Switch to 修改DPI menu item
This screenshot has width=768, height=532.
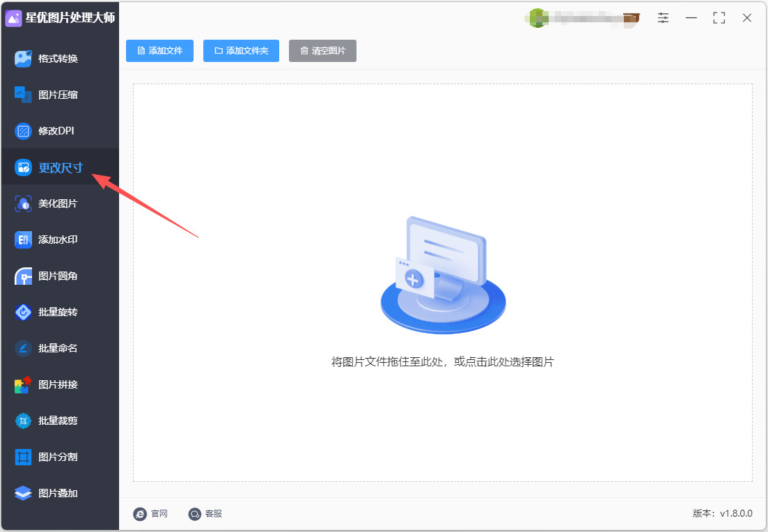[x=60, y=131]
